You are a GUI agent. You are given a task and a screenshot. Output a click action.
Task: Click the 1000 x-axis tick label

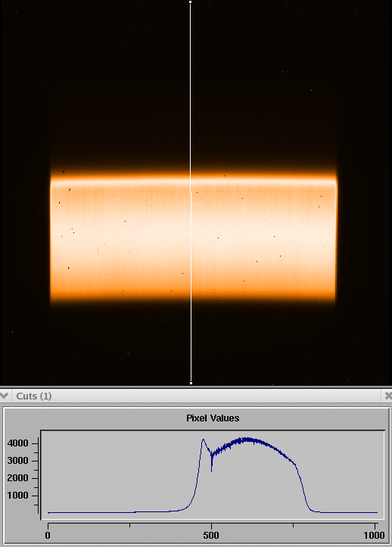pos(374,535)
